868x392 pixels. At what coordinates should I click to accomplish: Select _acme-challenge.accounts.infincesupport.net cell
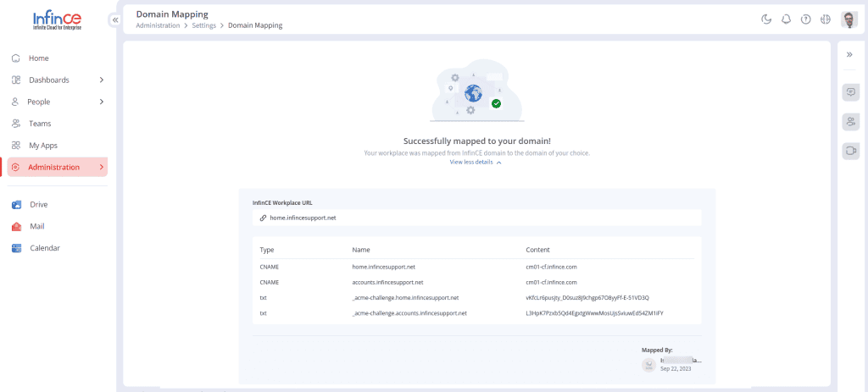409,313
